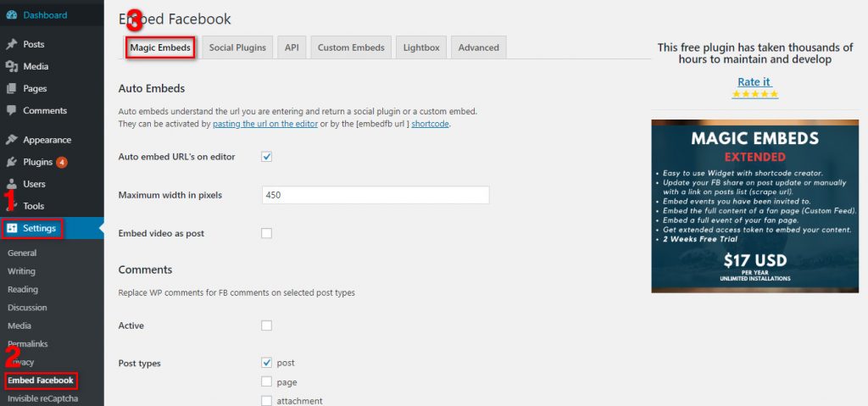Open Invisible reCaptcha settings submenu
This screenshot has height=406, width=868.
[x=42, y=399]
